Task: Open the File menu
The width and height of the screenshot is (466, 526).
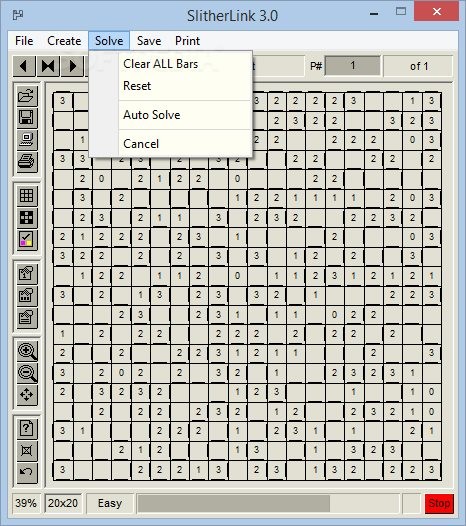Action: click(24, 41)
